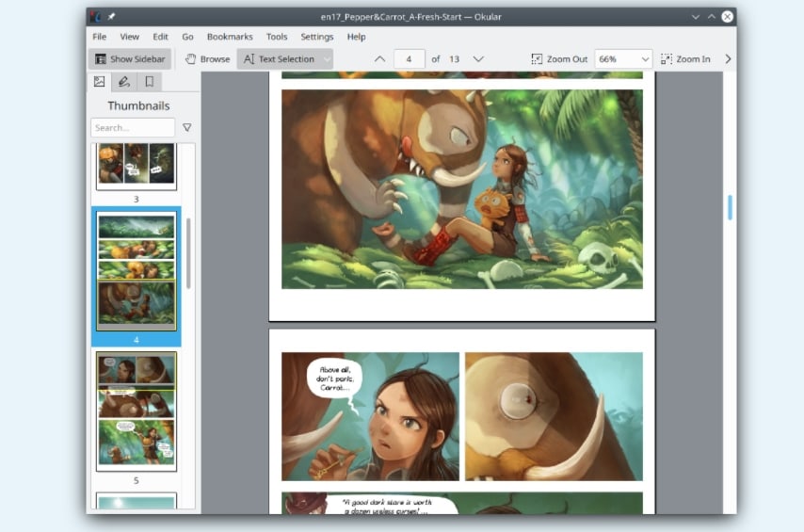Select the Browse hand tool

click(208, 59)
